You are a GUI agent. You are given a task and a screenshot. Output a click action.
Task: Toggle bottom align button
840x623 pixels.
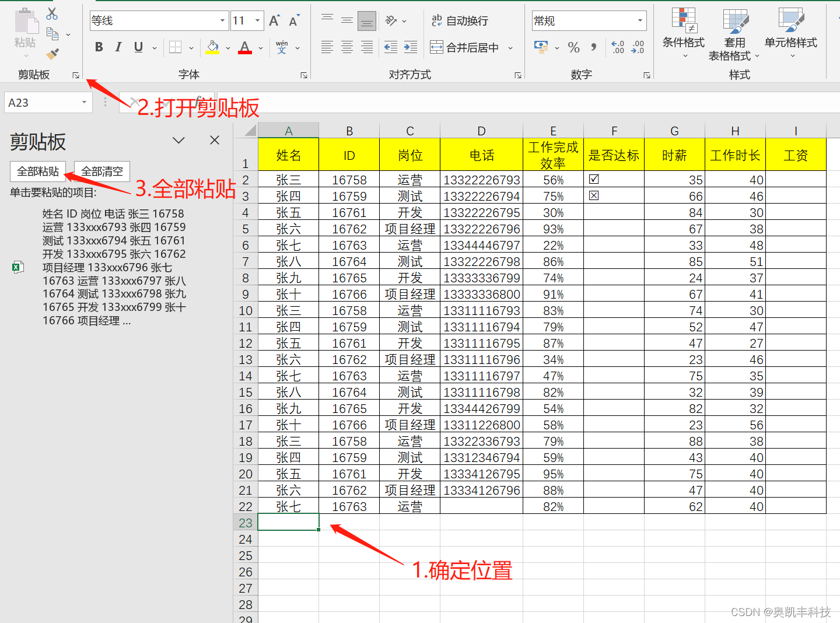(x=367, y=21)
